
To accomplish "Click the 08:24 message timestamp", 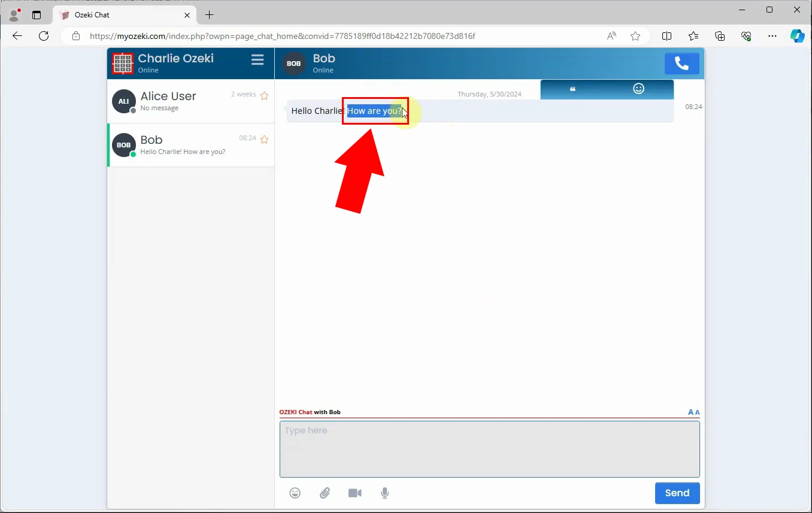I will [693, 107].
